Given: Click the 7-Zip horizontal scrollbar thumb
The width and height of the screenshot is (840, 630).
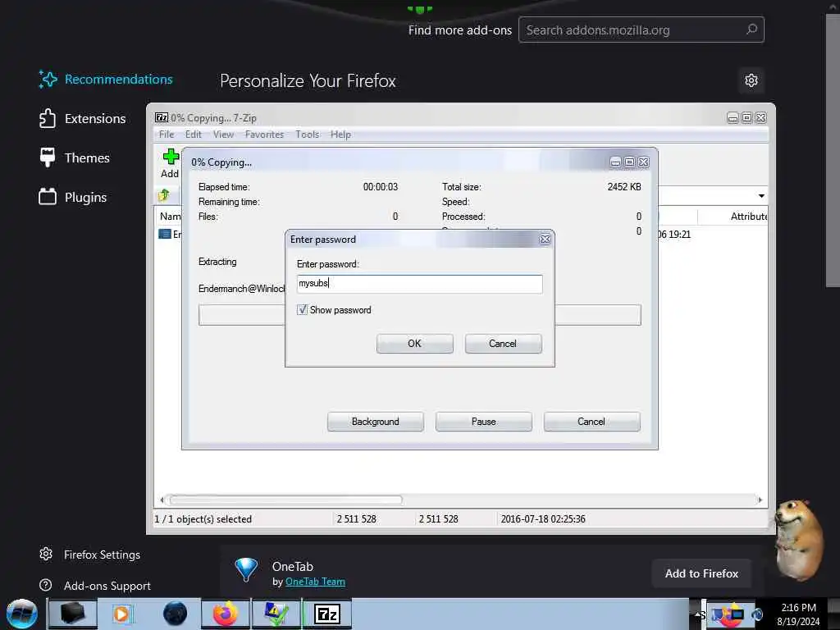Looking at the screenshot, I should 285,500.
